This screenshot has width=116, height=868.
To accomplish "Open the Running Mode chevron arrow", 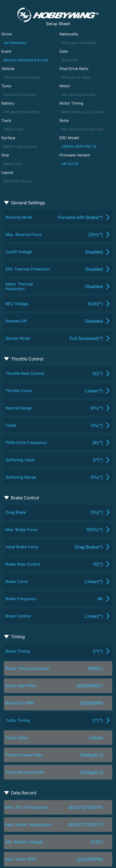I will coord(108,217).
